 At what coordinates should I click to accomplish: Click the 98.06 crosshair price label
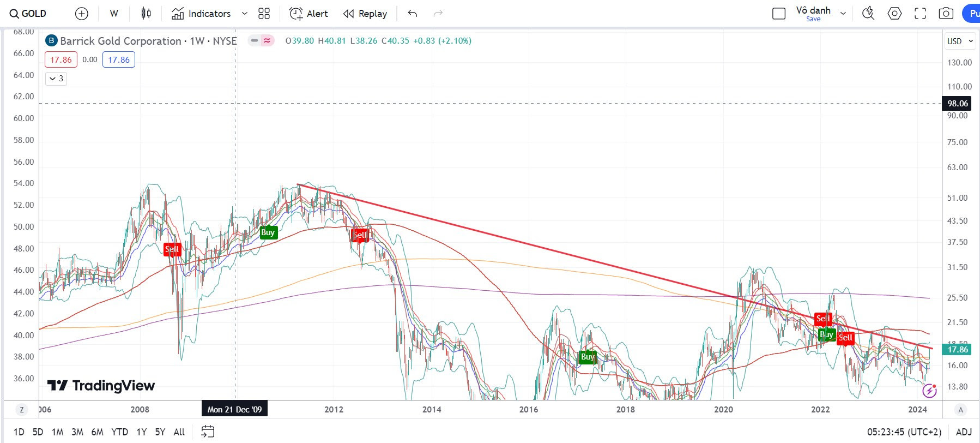click(958, 104)
